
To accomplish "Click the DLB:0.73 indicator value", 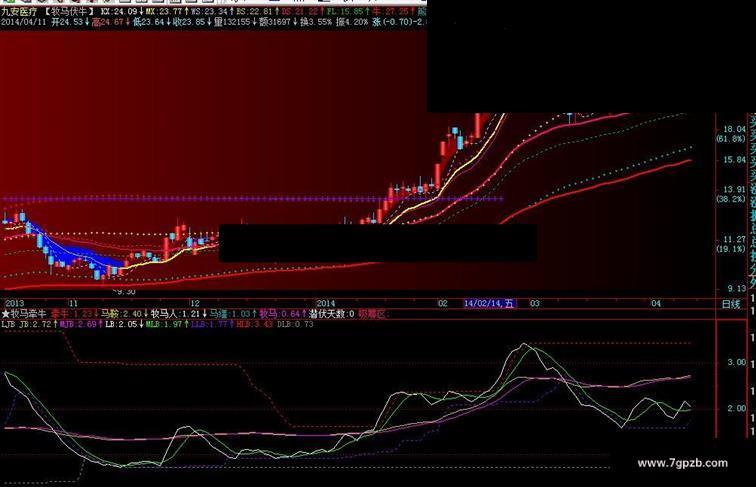I will 295,325.
